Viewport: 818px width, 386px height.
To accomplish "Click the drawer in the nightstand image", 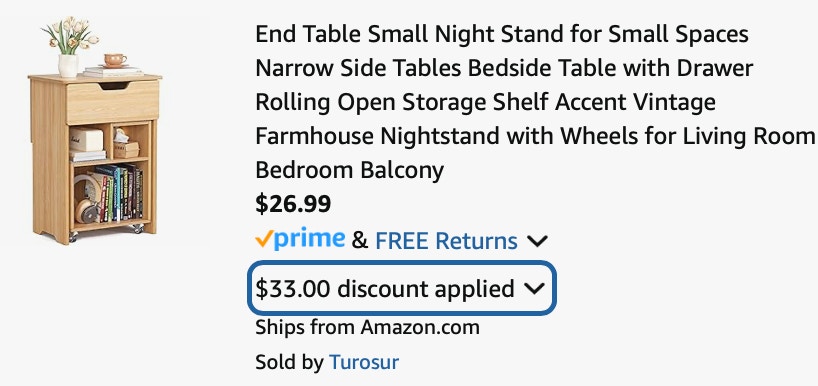I will point(113,102).
